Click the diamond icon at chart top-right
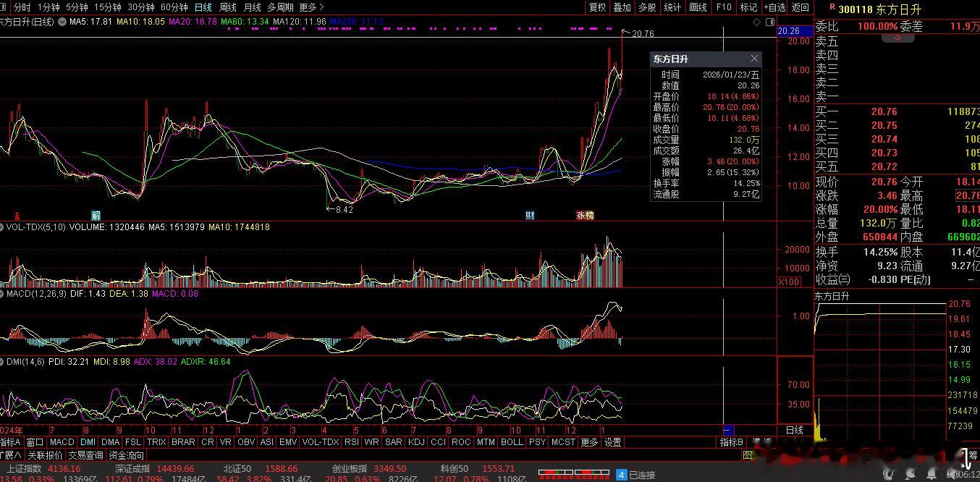The image size is (980, 482). [x=757, y=22]
